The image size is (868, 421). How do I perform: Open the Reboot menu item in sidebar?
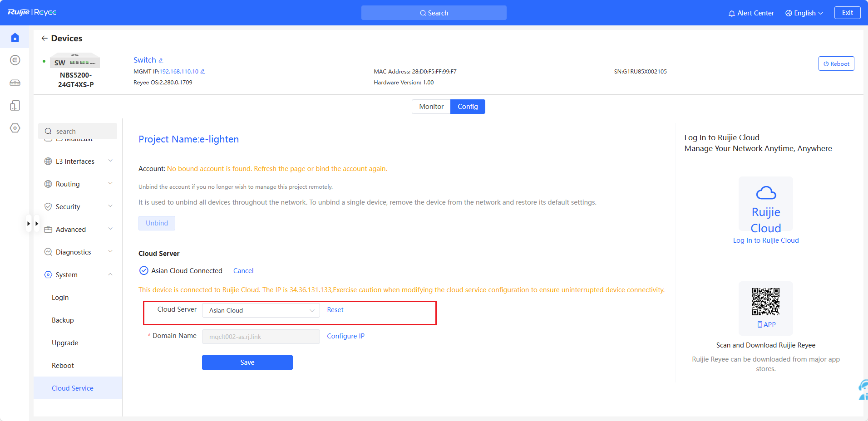[x=63, y=366]
